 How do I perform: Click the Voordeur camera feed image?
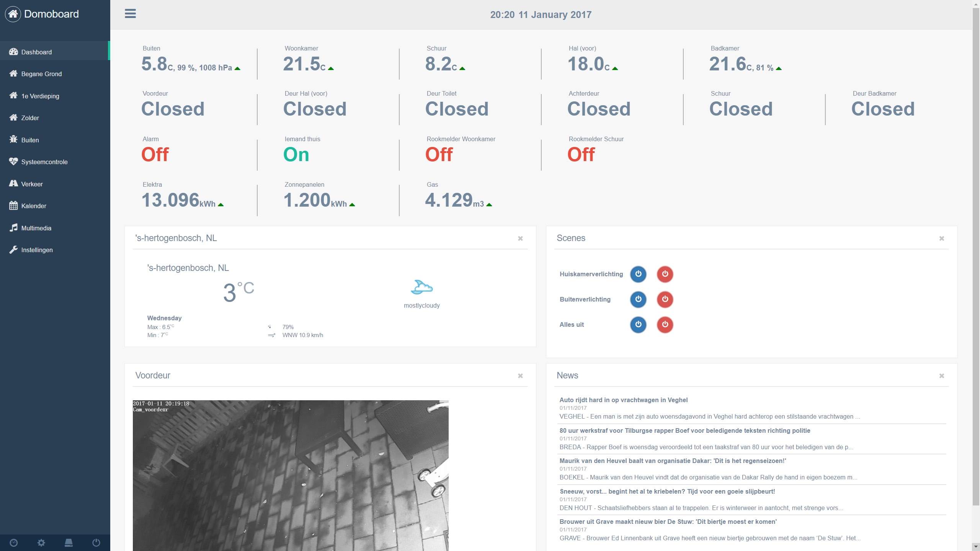click(x=291, y=476)
